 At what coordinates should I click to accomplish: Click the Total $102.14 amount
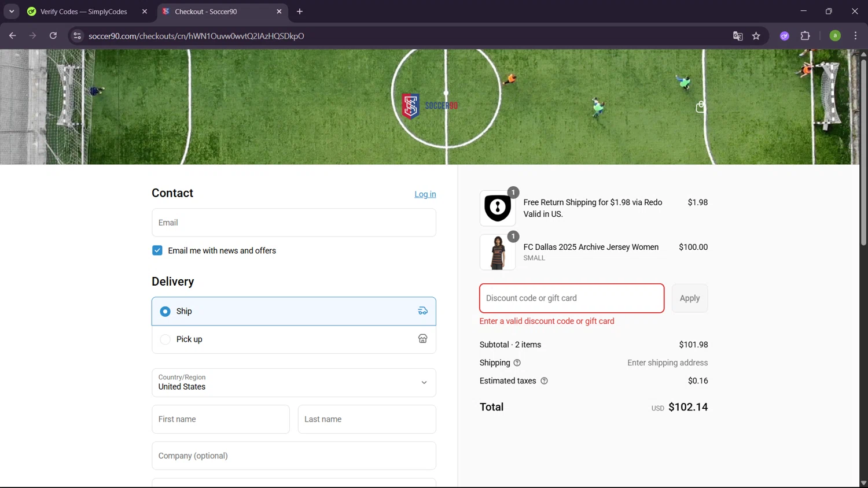coord(688,407)
